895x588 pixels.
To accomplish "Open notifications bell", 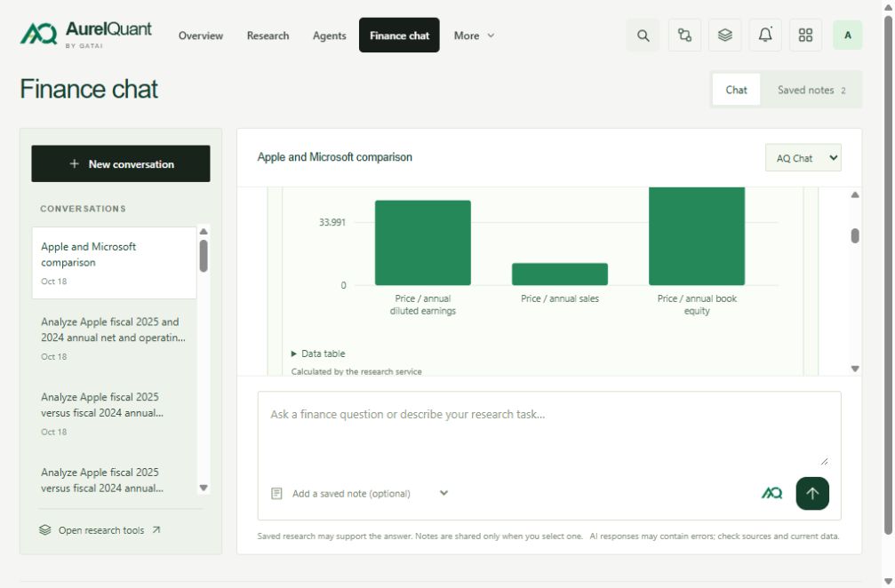I will (x=765, y=36).
